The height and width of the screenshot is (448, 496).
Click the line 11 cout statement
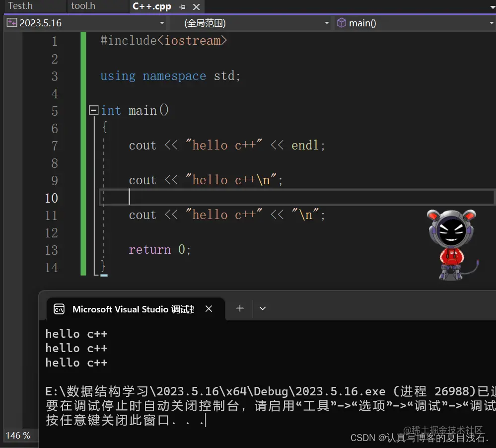pyautogui.click(x=227, y=215)
